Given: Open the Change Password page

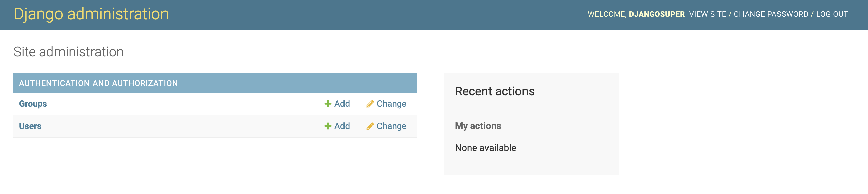Looking at the screenshot, I should point(771,14).
